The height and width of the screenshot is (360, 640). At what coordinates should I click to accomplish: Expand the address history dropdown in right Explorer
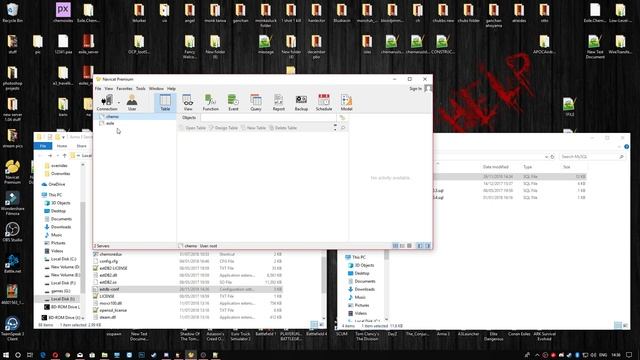(546, 157)
